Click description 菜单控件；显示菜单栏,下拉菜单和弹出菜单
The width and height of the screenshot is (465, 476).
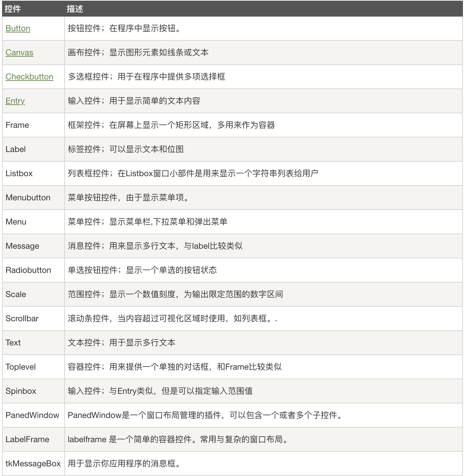[x=148, y=222]
